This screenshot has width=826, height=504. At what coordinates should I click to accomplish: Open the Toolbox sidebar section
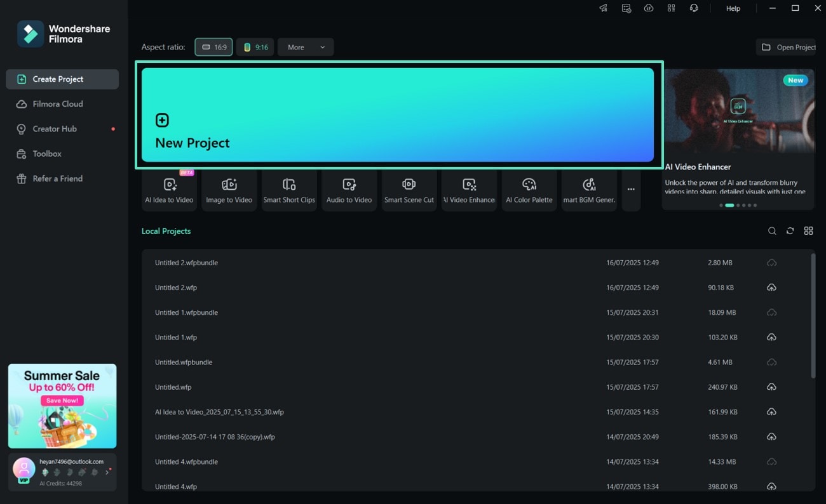click(62, 154)
